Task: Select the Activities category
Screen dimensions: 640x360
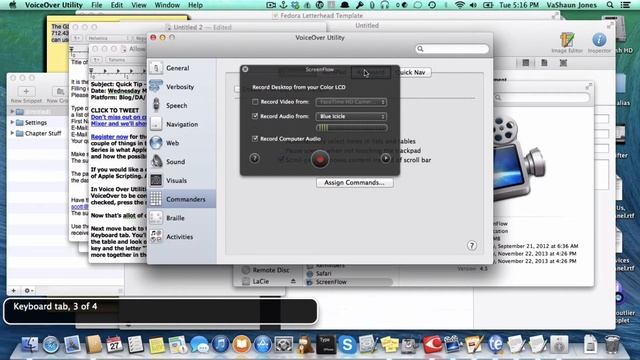Action: pos(181,237)
